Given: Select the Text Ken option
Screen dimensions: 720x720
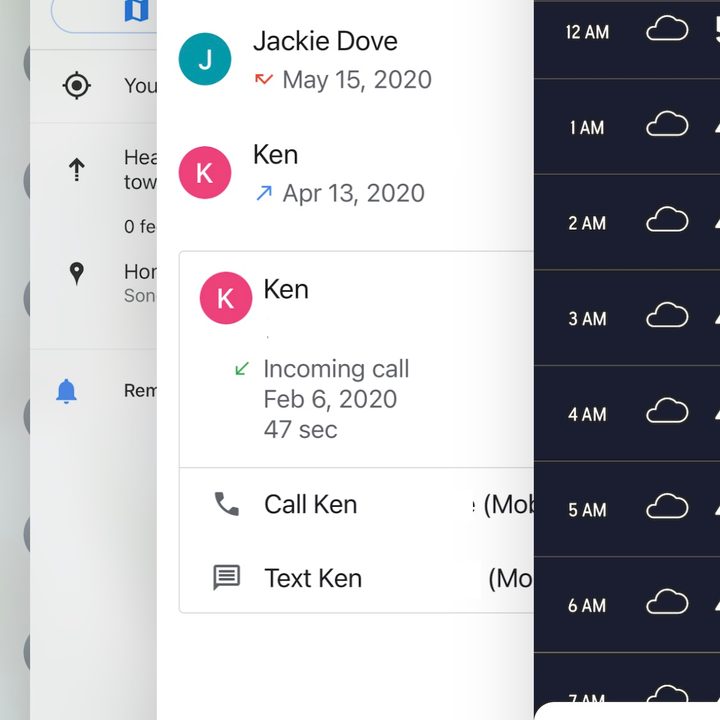Looking at the screenshot, I should click(x=357, y=577).
